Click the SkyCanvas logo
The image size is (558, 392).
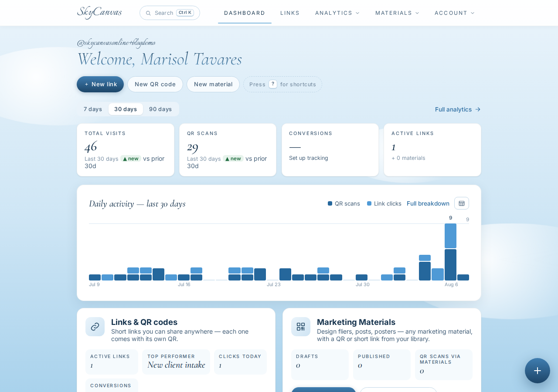click(x=99, y=12)
